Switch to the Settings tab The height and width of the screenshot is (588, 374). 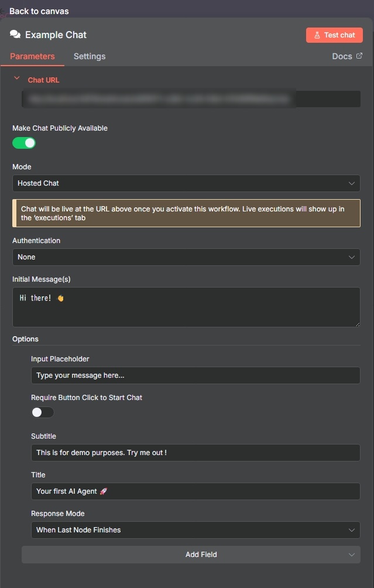pyautogui.click(x=90, y=56)
